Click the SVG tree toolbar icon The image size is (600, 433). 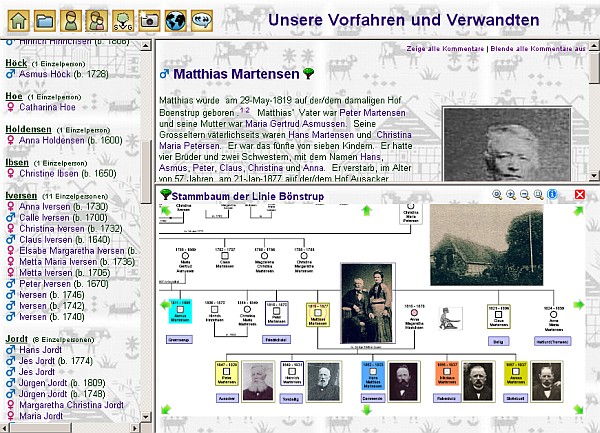click(x=123, y=21)
